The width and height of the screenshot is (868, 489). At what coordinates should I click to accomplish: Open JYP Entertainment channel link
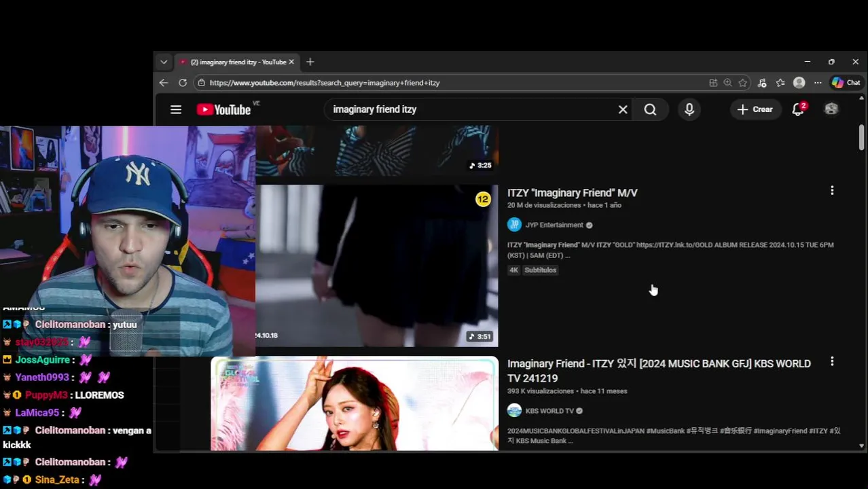pyautogui.click(x=554, y=225)
